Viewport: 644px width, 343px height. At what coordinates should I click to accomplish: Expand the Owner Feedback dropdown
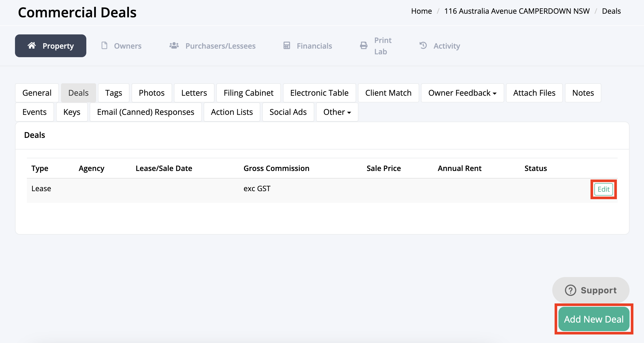coord(462,93)
